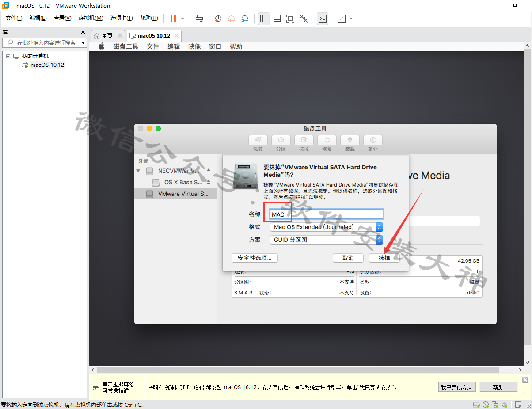
Task: Select VMware Virtual S... disk in sidebar
Action: pos(176,194)
